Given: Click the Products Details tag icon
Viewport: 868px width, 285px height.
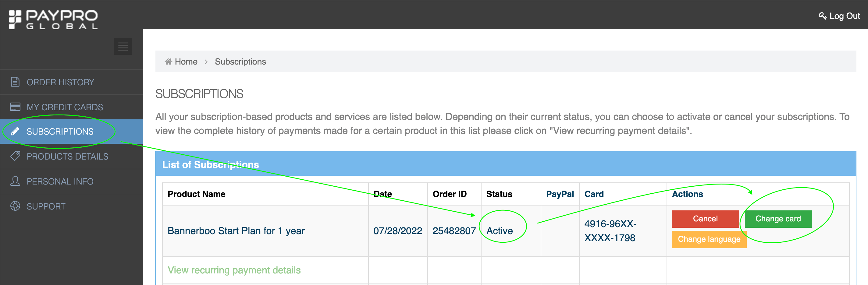Looking at the screenshot, I should point(15,156).
